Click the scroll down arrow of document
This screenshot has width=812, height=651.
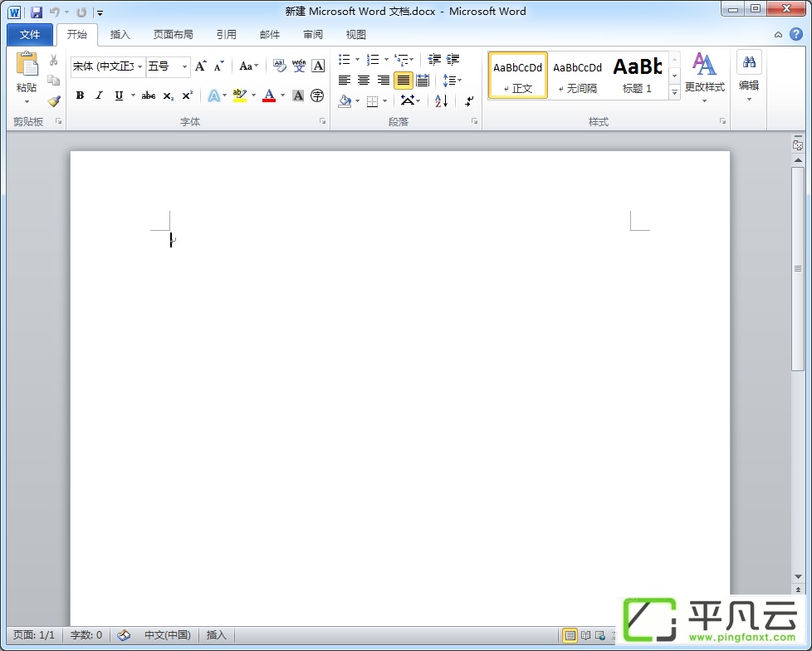[x=798, y=577]
